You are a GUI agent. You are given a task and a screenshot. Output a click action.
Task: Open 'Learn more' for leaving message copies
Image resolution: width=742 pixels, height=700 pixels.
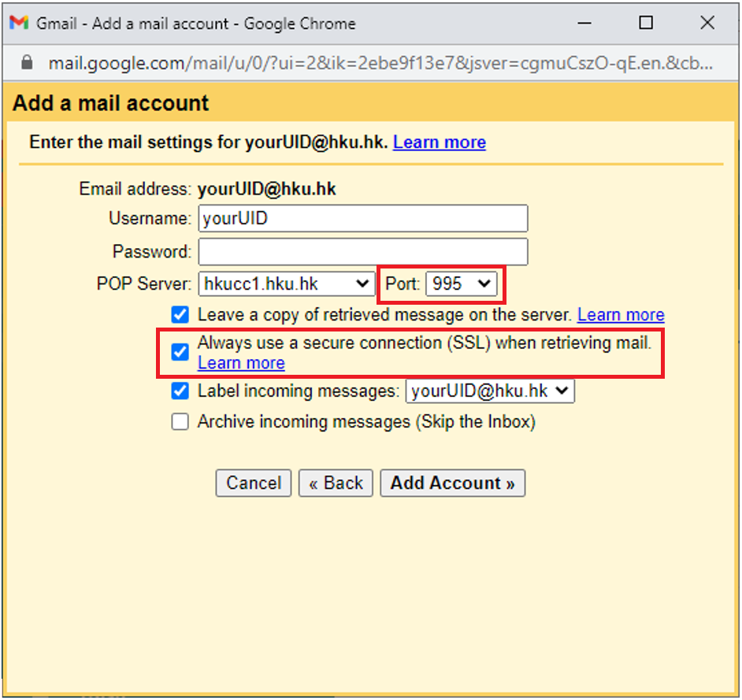coord(621,314)
